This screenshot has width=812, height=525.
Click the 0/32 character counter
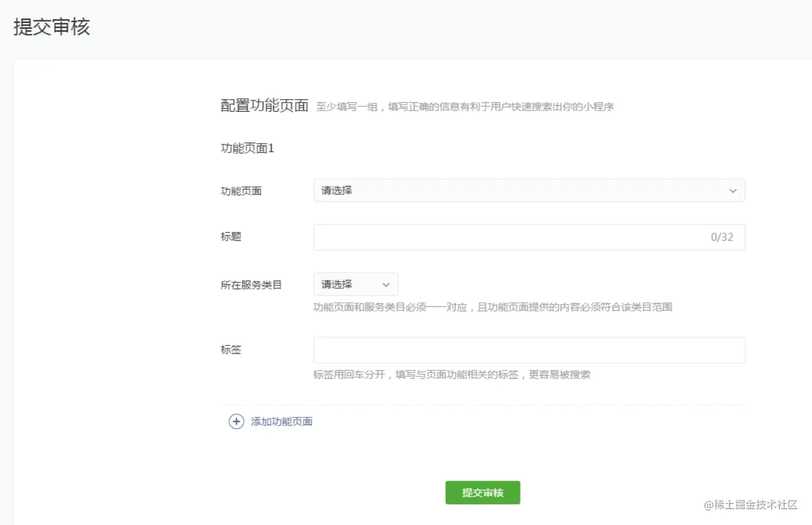(721, 237)
